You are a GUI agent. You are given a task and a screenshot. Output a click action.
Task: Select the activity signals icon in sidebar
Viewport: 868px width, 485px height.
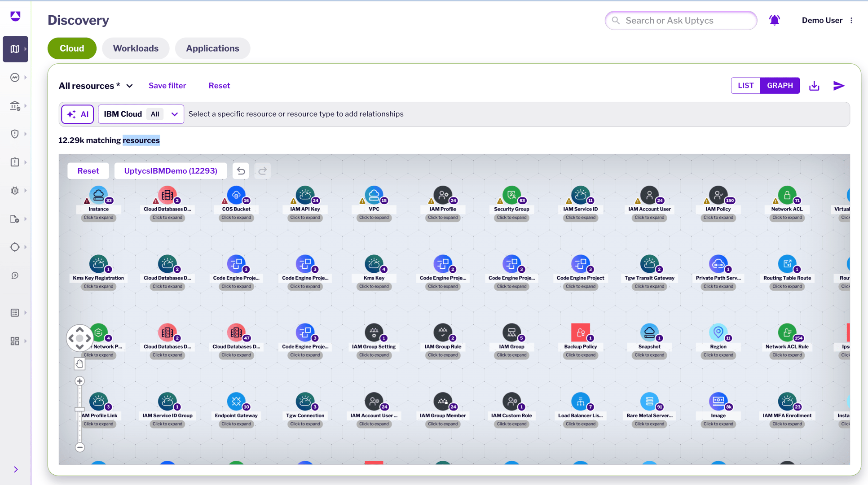(x=15, y=77)
